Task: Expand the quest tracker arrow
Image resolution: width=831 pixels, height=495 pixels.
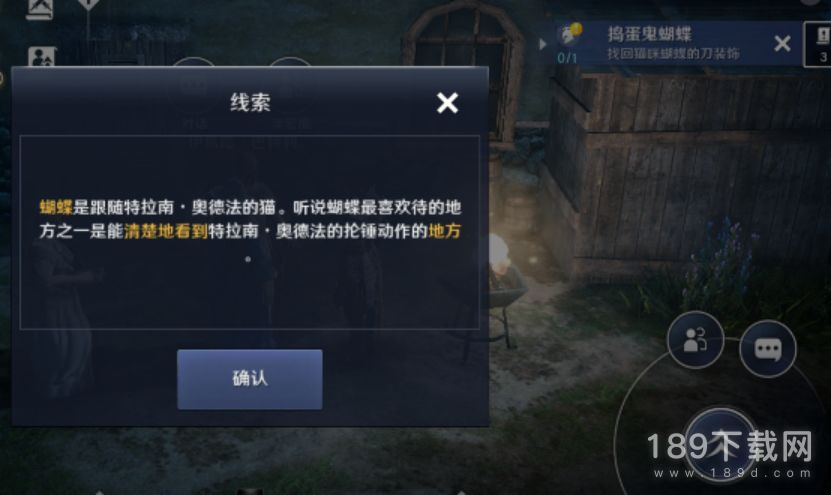Action: (542, 44)
